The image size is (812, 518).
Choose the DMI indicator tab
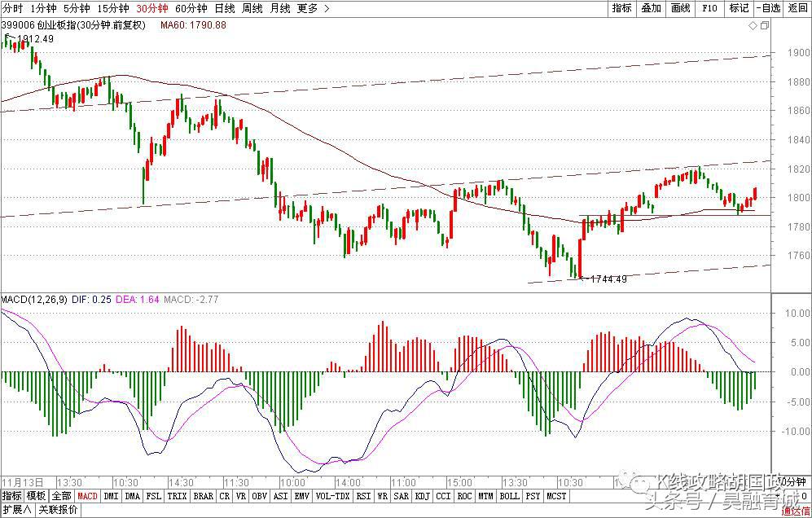point(112,496)
